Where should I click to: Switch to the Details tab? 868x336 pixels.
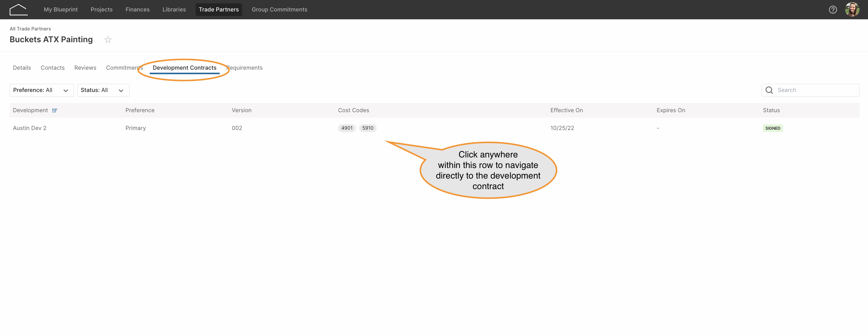[22, 68]
